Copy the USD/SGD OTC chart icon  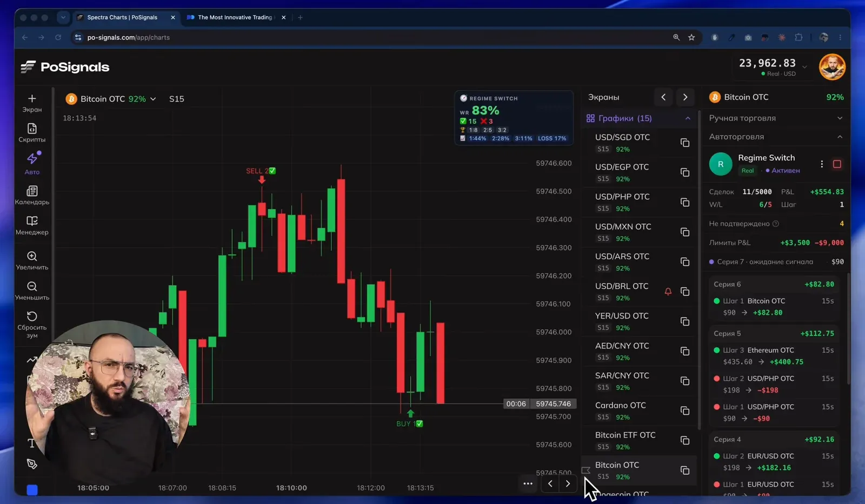click(685, 143)
